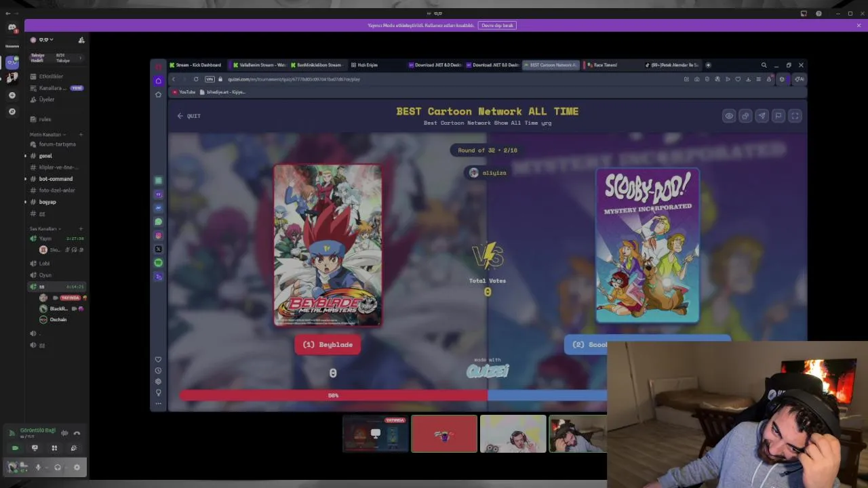The height and width of the screenshot is (488, 868).
Task: Click the flag report icon in quiz header
Action: [x=778, y=116]
